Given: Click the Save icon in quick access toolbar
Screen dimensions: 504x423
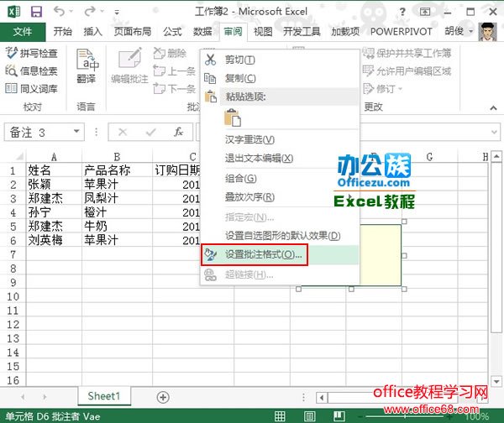Looking at the screenshot, I should (x=36, y=12).
